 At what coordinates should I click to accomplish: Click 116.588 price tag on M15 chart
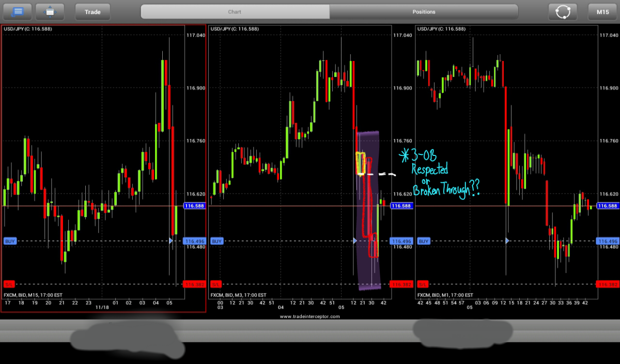click(194, 205)
